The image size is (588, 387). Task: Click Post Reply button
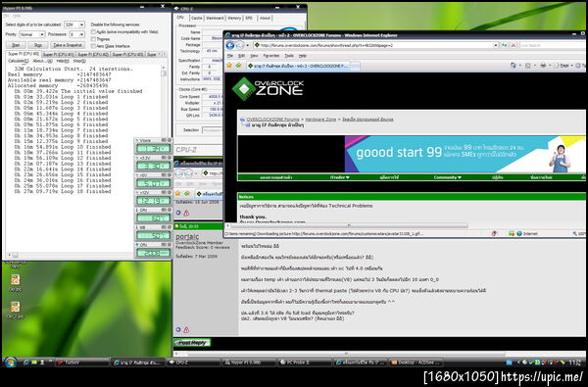192,342
